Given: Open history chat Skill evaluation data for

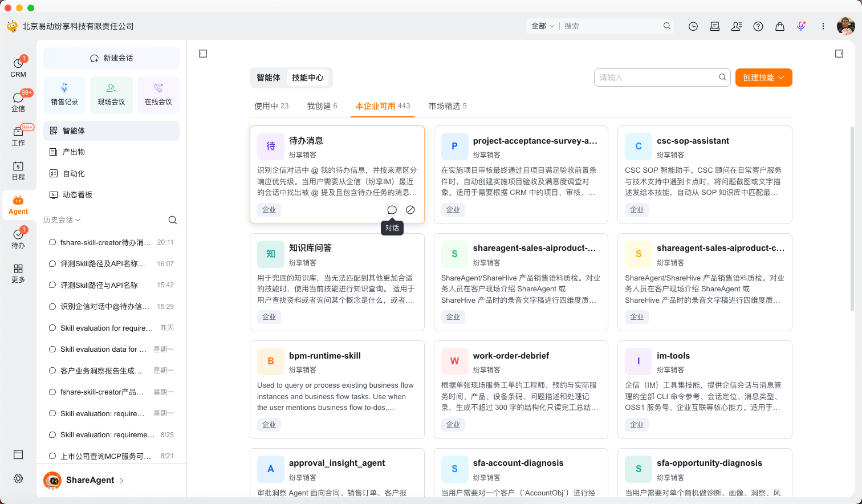Looking at the screenshot, I should click(111, 349).
